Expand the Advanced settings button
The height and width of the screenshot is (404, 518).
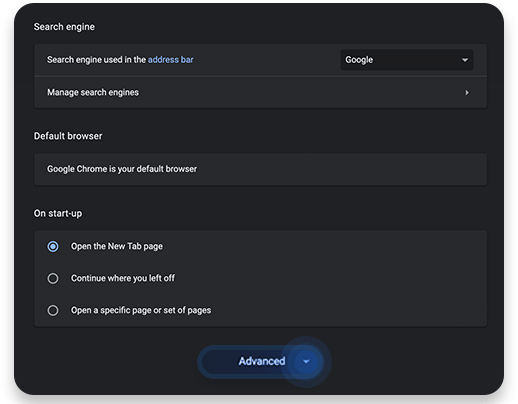261,362
